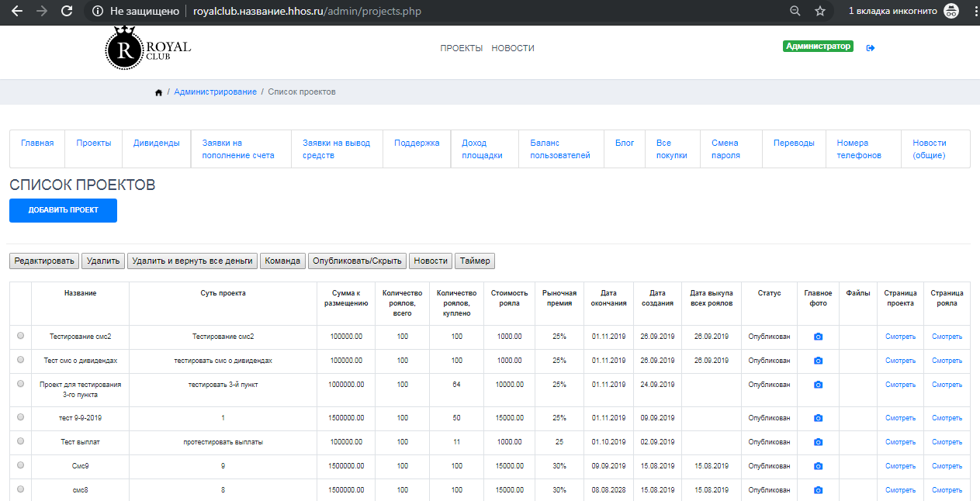Select radio button for смс8 project
The height and width of the screenshot is (501, 980).
(x=20, y=489)
